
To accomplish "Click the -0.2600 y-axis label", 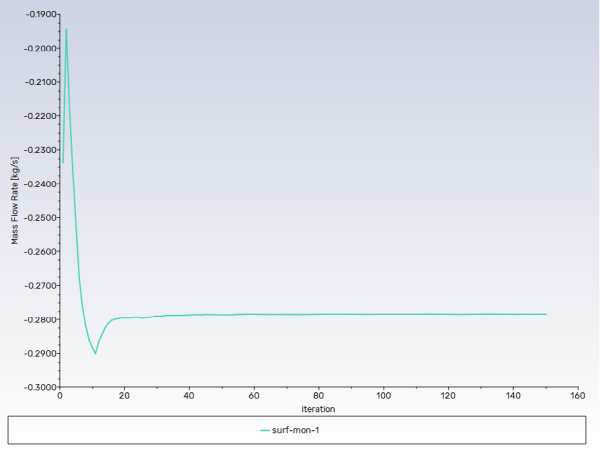I will (x=40, y=251).
